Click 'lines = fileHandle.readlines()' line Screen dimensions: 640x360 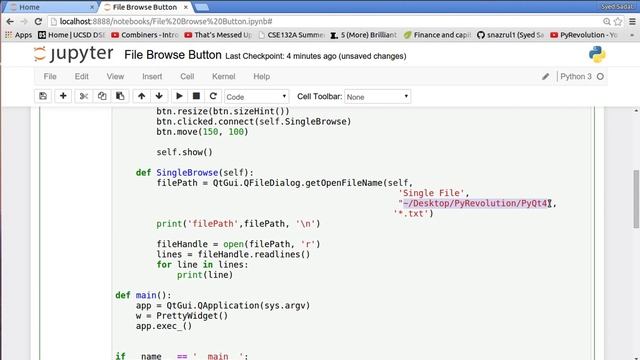pyautogui.click(x=233, y=254)
